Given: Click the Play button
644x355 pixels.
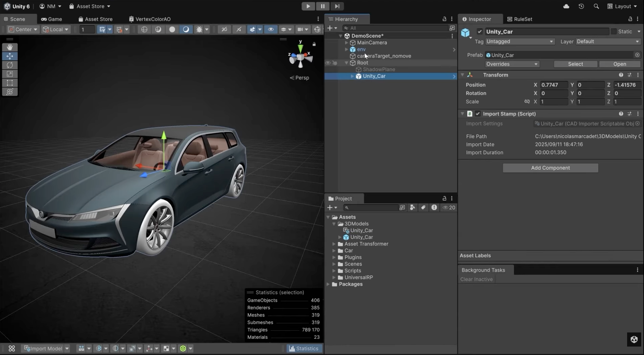Looking at the screenshot, I should click(308, 6).
